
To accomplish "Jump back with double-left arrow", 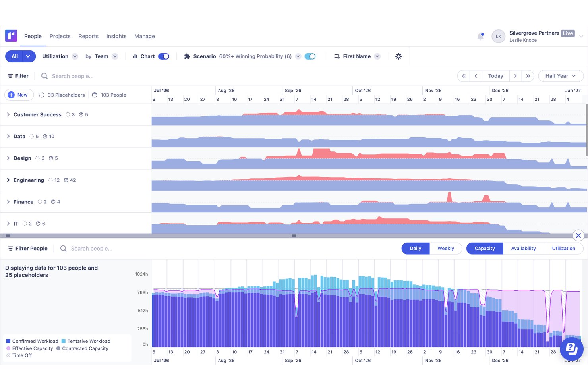I will click(463, 76).
